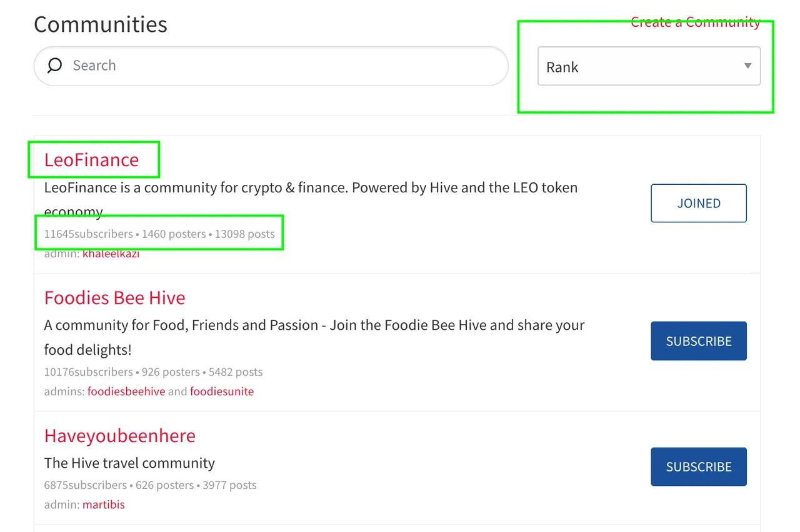The image size is (800, 532).
Task: View admin martibis's profile
Action: click(x=104, y=505)
